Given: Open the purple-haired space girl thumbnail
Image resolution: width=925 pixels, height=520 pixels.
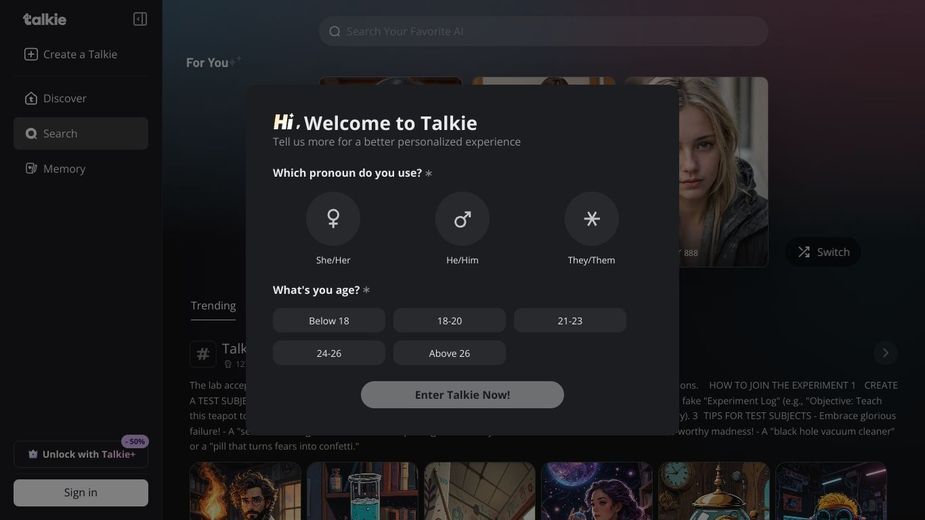Looking at the screenshot, I should point(597,491).
